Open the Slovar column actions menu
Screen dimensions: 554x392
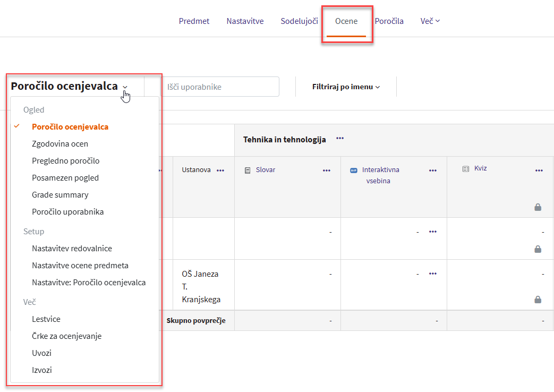[327, 171]
